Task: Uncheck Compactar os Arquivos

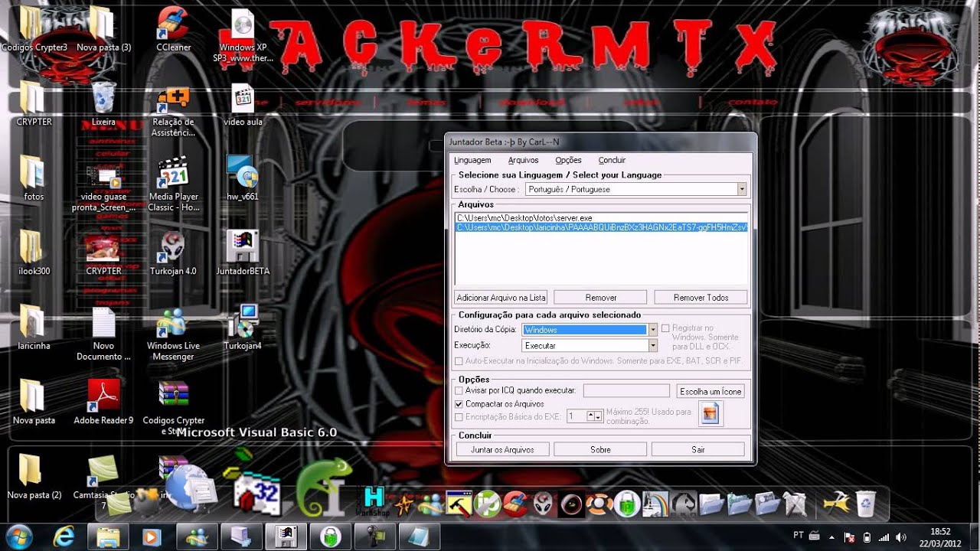Action: [459, 404]
